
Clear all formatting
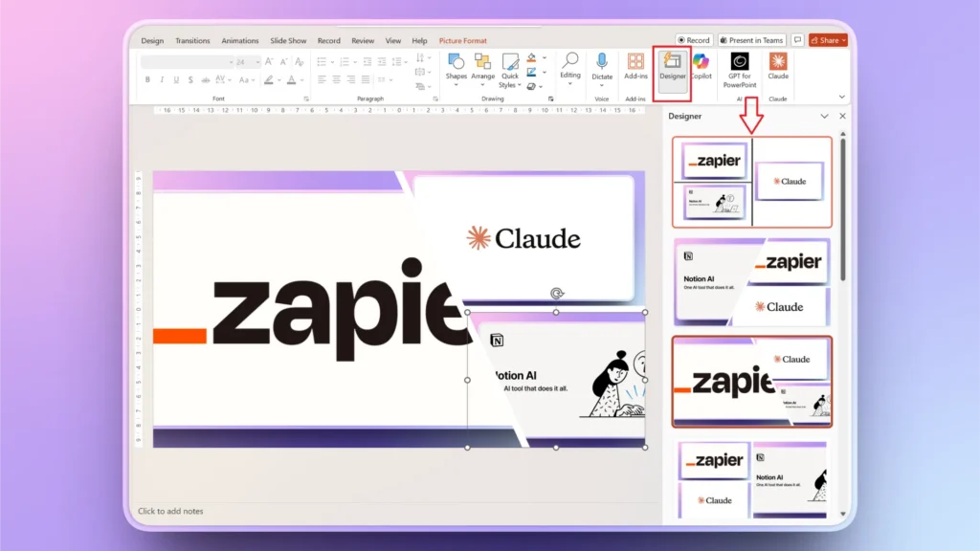pos(300,62)
